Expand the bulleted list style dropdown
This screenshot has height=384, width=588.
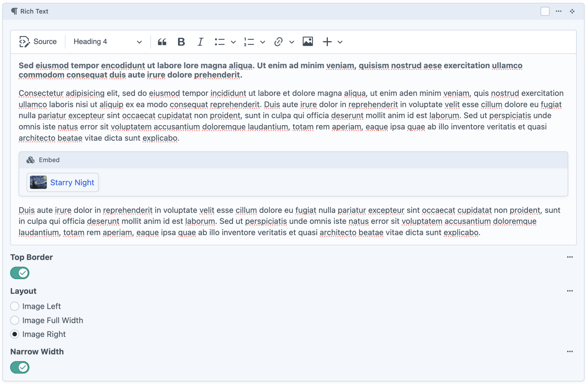[x=233, y=42]
